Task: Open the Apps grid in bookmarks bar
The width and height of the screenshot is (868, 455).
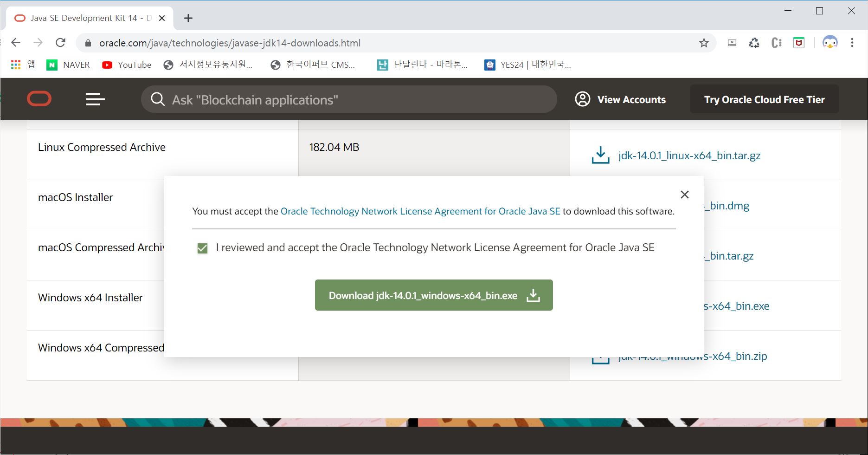Action: coord(23,65)
